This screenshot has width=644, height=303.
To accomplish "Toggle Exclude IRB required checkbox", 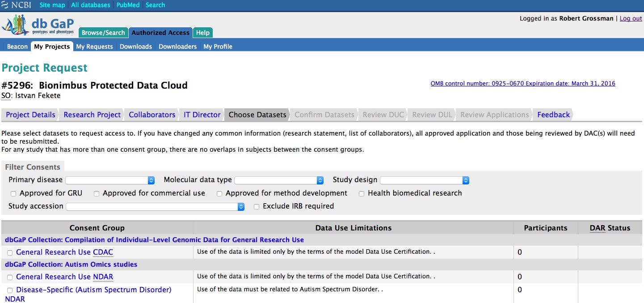I will click(257, 207).
